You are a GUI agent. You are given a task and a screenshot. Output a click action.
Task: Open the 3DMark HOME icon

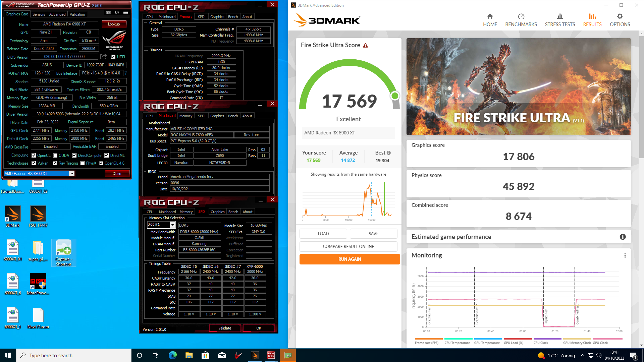point(490,16)
